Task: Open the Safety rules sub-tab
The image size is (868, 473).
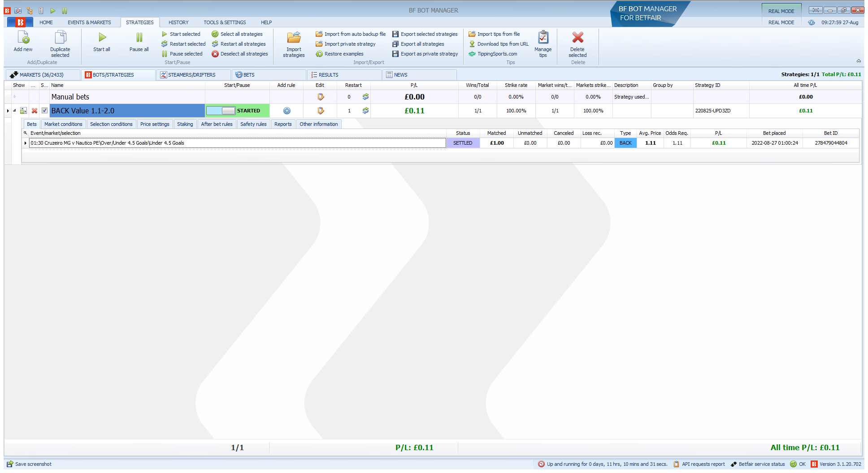Action: click(253, 124)
